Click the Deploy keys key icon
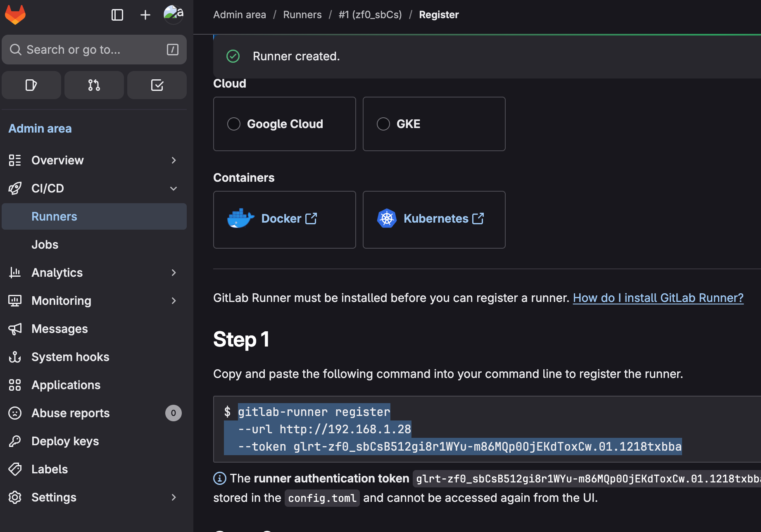 point(15,441)
